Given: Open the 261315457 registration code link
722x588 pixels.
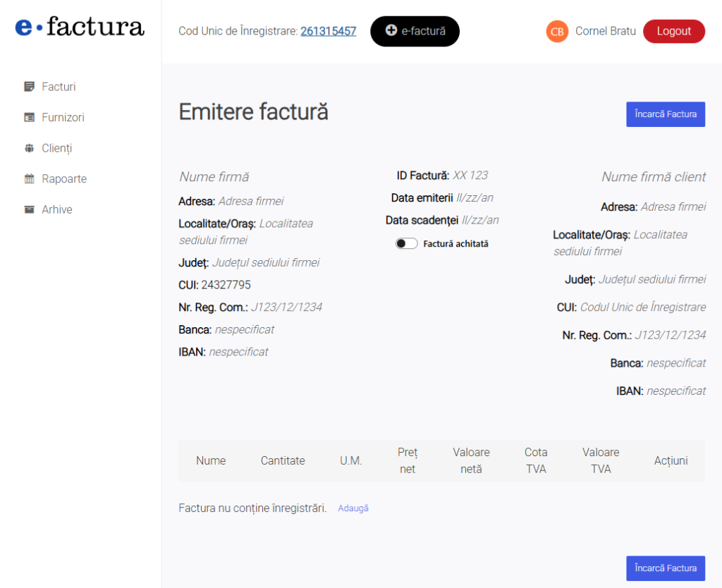Looking at the screenshot, I should 328,31.
